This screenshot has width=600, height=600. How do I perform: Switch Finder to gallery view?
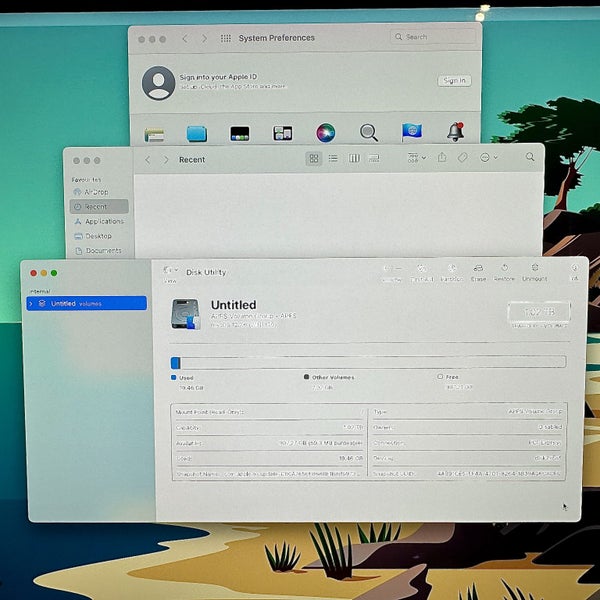pos(374,158)
